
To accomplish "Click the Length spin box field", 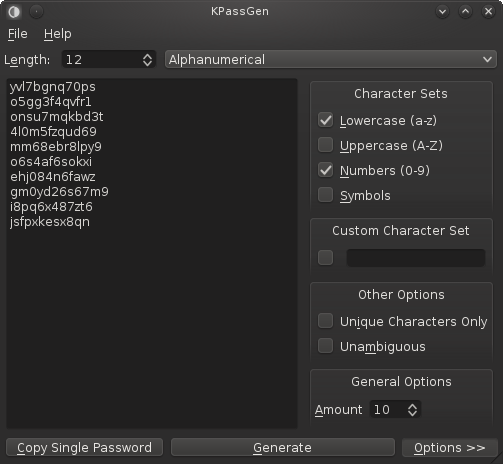I will (109, 60).
